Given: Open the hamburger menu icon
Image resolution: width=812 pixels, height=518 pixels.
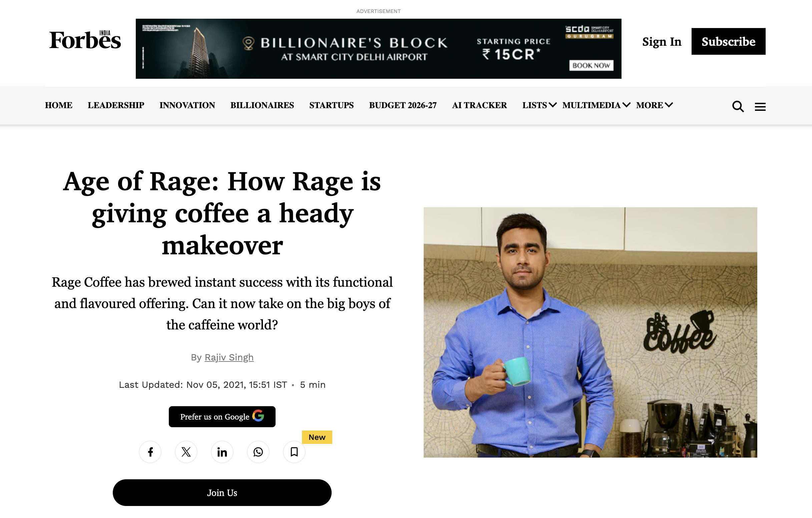Looking at the screenshot, I should pyautogui.click(x=760, y=106).
